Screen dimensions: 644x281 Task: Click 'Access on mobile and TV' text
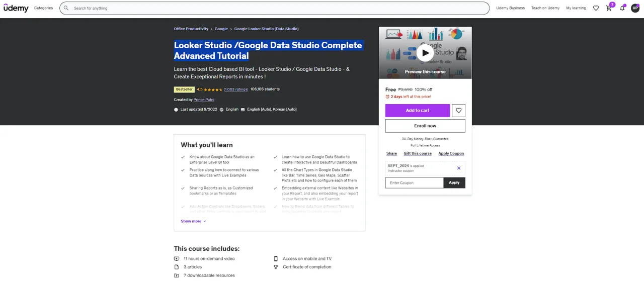[x=307, y=259]
